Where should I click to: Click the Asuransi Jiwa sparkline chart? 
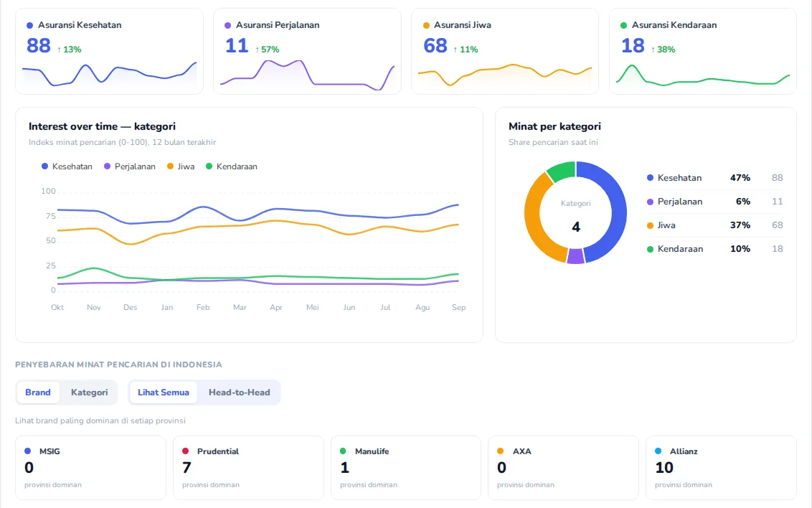point(505,75)
